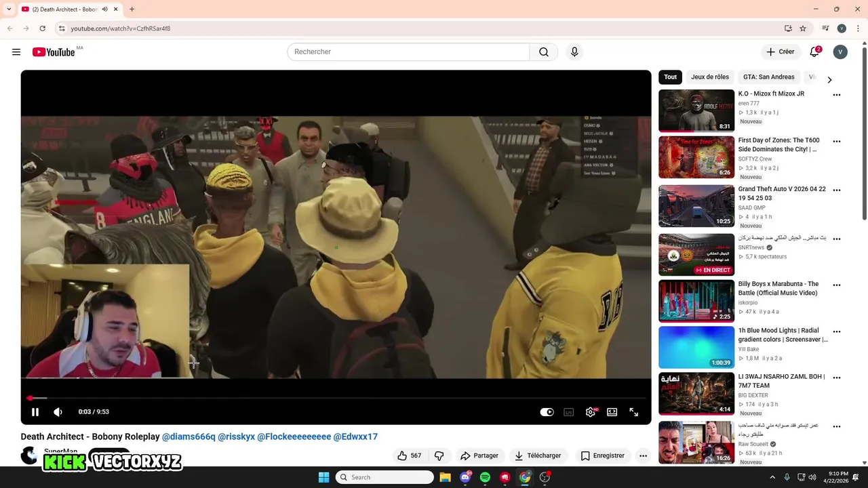The height and width of the screenshot is (488, 868).
Task: Open the Chrome install app icon
Action: [x=788, y=28]
